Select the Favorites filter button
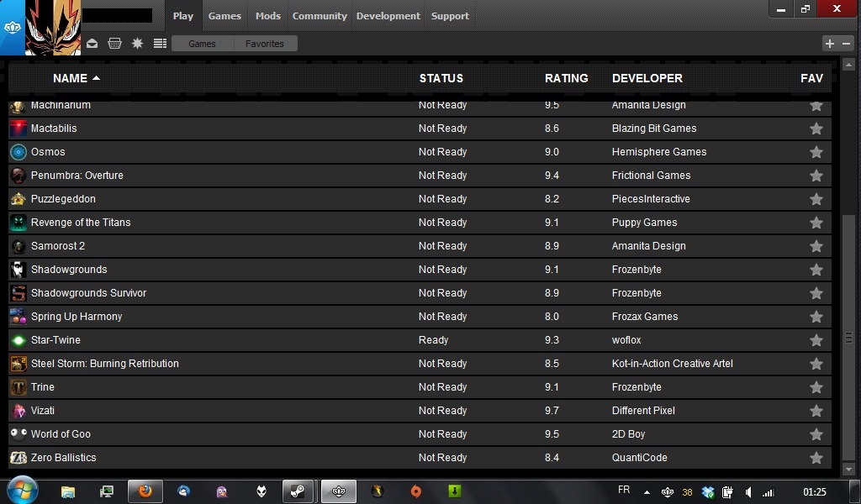 click(265, 44)
